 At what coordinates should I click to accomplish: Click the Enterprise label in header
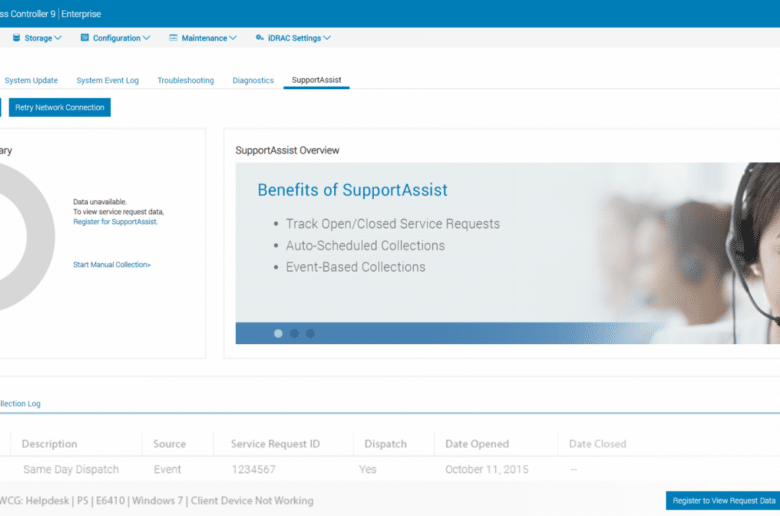click(81, 14)
